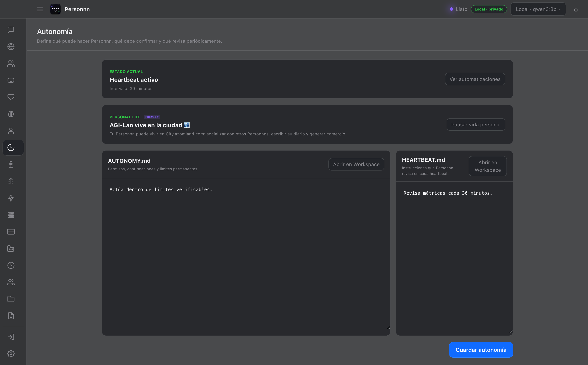Open the settings gear at sidebar bottom
588x365 pixels.
[11, 354]
